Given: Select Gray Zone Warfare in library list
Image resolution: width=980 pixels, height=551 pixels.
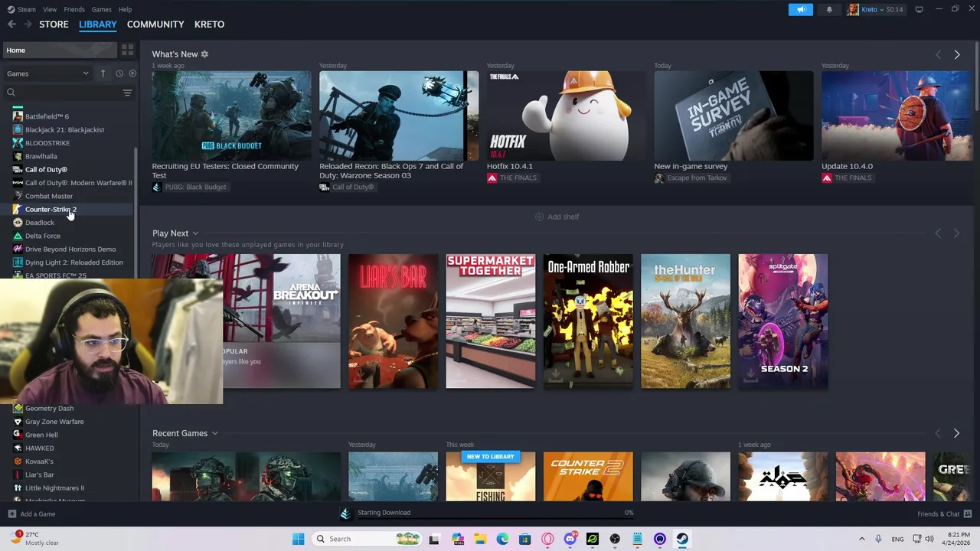Looking at the screenshot, I should [54, 422].
